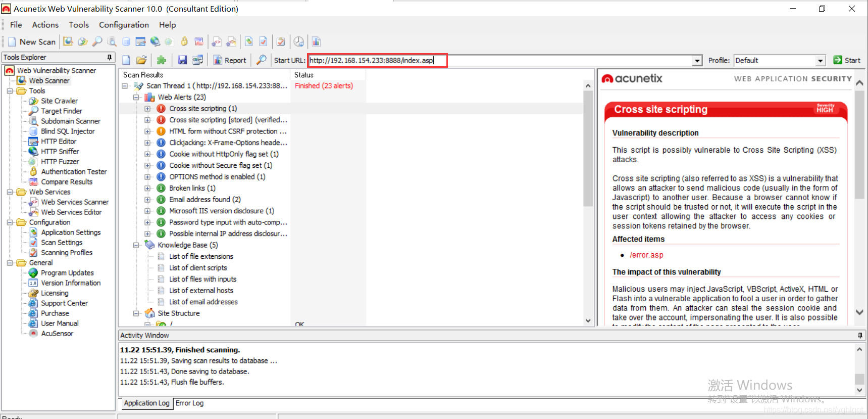868x419 pixels.
Task: Open the Profile dropdown showing Default
Action: (x=821, y=61)
